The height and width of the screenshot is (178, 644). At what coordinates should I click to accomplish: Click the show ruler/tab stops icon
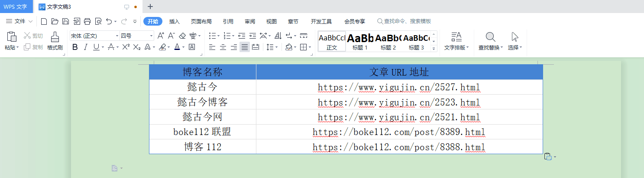tap(304, 36)
